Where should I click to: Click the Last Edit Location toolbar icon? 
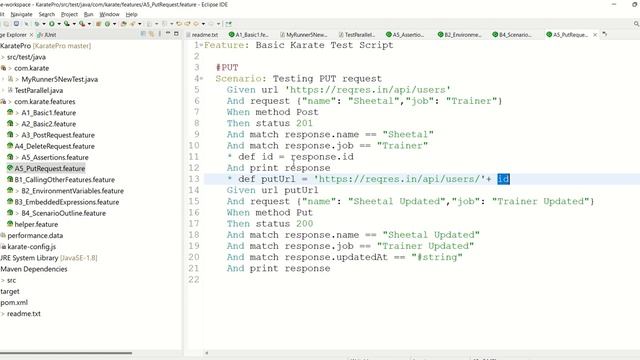pyautogui.click(x=179, y=24)
